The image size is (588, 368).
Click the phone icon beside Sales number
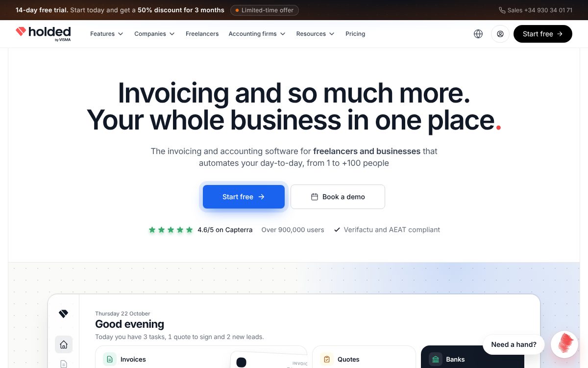(x=502, y=10)
